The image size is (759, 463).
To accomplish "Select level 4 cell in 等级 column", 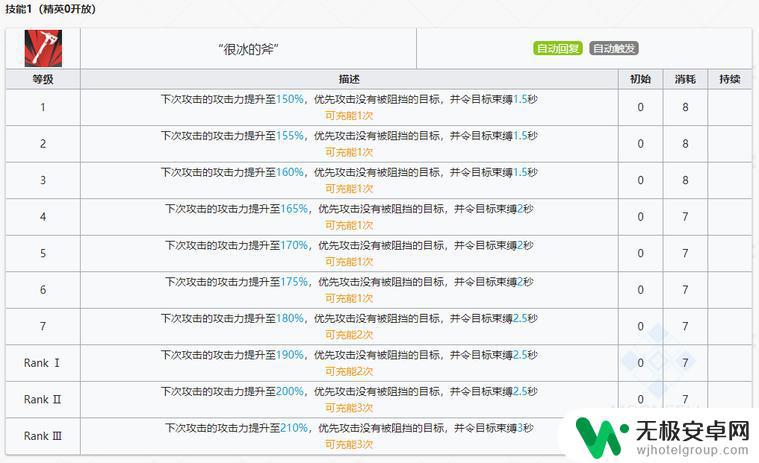I will (43, 217).
